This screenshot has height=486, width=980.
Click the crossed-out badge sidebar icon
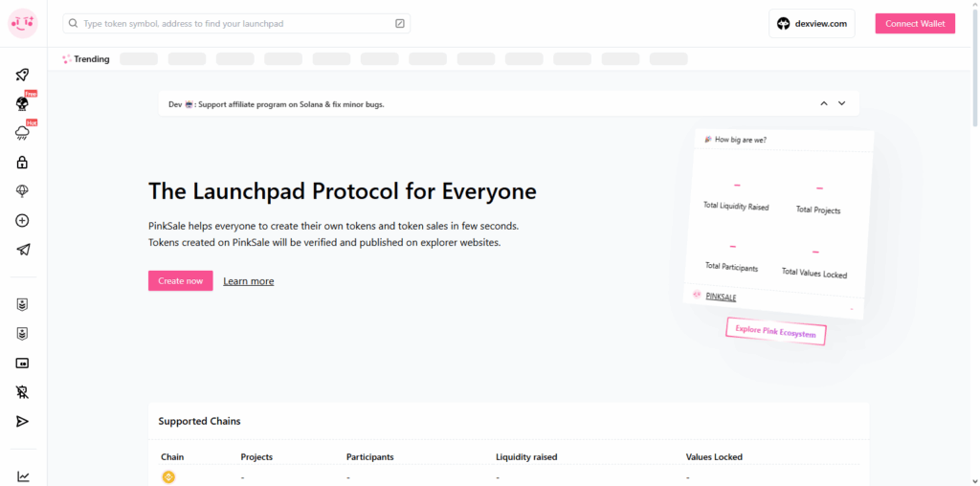coord(23,392)
